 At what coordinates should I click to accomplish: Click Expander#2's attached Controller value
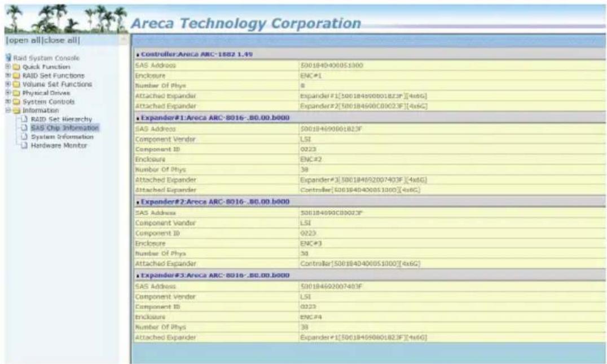click(360, 264)
